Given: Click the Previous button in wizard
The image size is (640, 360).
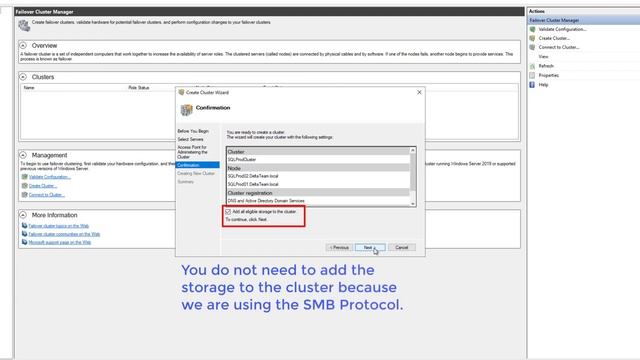Looking at the screenshot, I should 339,247.
